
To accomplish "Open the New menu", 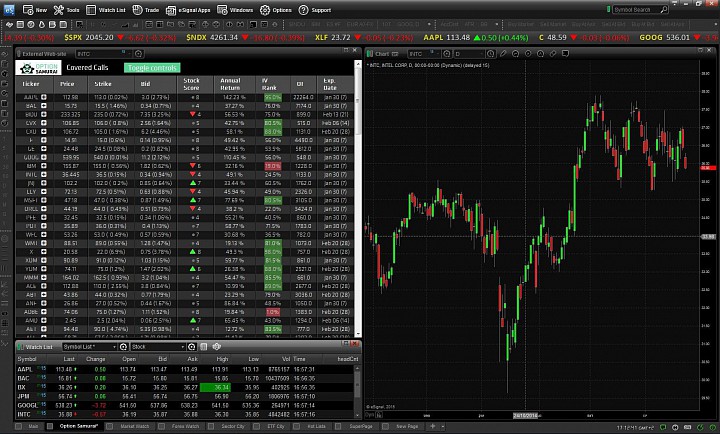I will [35, 10].
